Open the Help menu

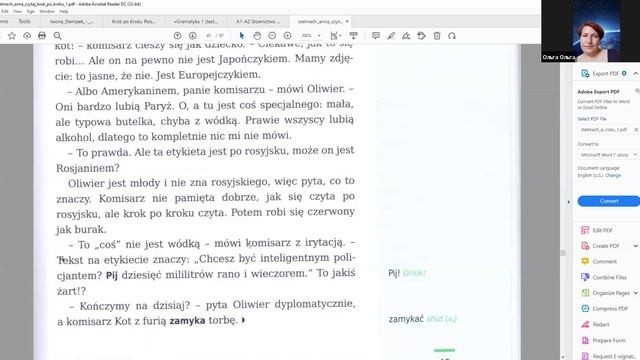coord(64,11)
